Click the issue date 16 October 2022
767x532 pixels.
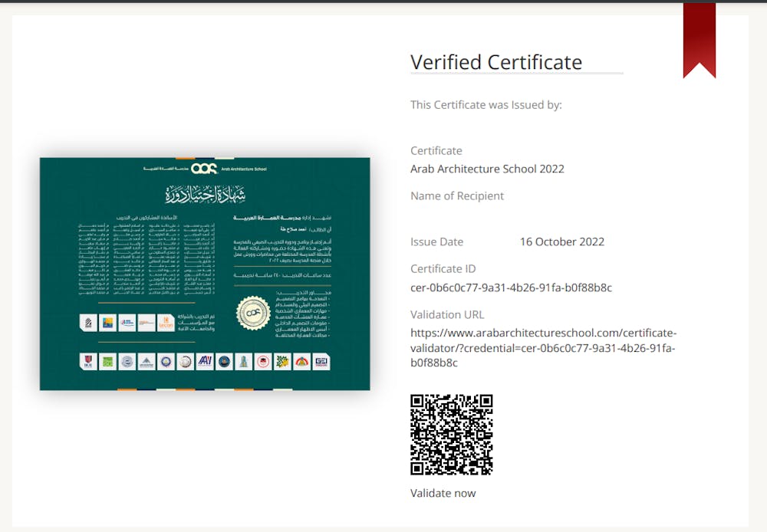[562, 241]
